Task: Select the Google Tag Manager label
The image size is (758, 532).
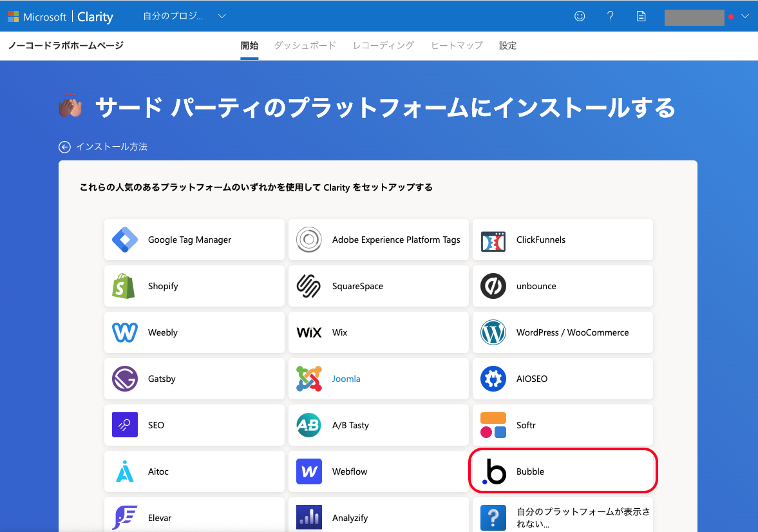Action: [189, 240]
